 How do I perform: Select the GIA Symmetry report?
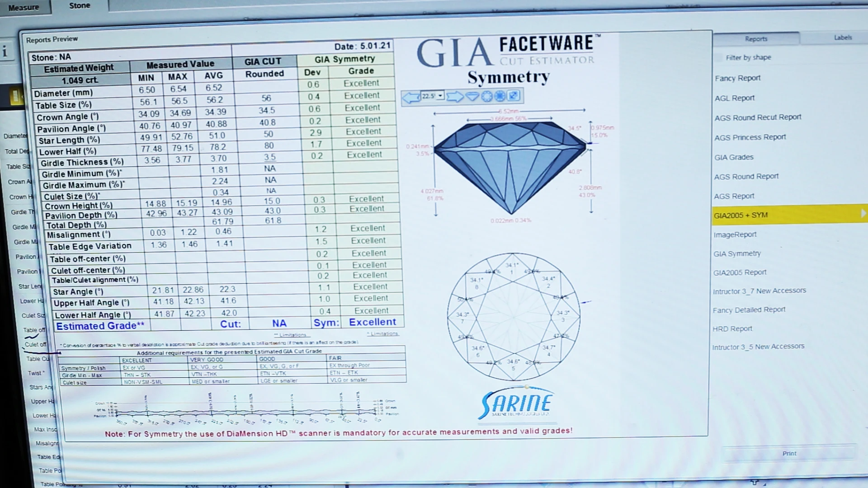pos(737,254)
